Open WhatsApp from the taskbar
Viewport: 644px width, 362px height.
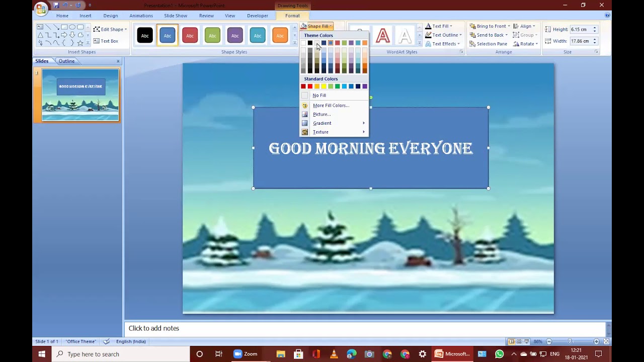click(x=499, y=354)
